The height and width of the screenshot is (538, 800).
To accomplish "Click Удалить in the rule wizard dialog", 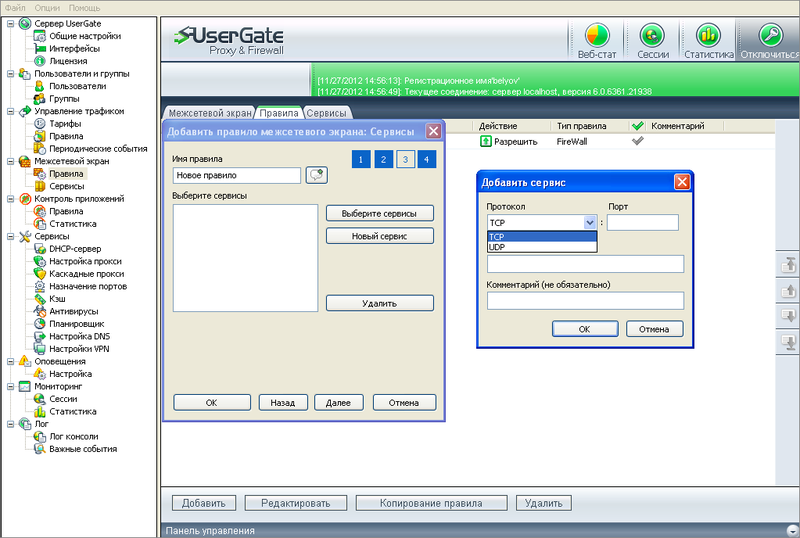I will tap(380, 303).
